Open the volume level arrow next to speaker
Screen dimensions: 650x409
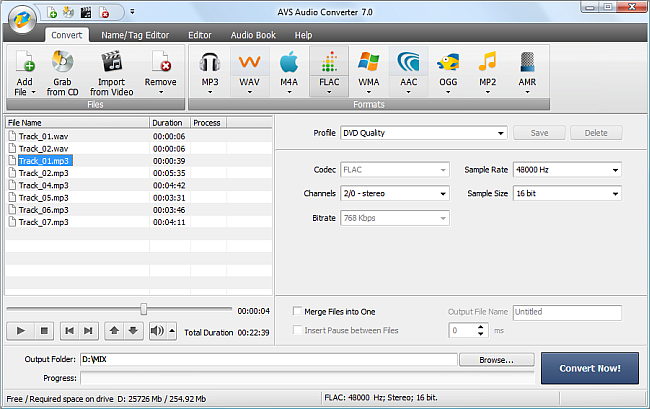tap(172, 331)
